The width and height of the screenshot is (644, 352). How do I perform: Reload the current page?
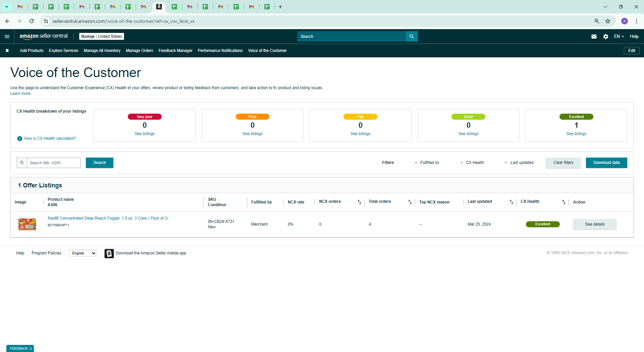point(32,21)
